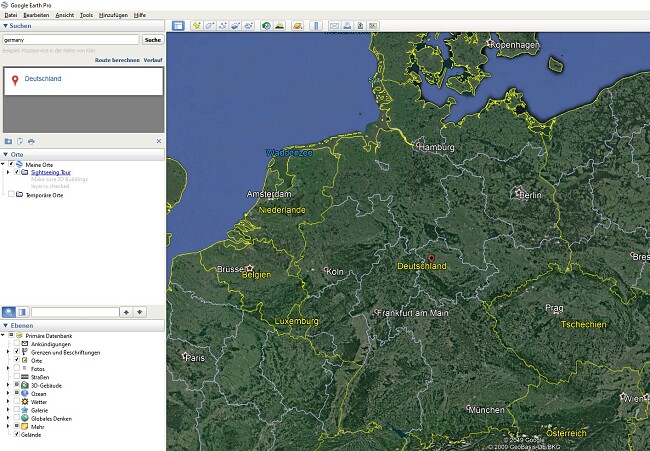Expand Grenzen und Beschriftungen sublayers

click(x=8, y=352)
